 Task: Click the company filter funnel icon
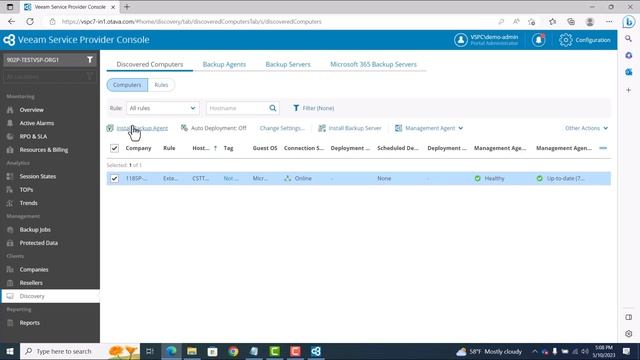(x=90, y=60)
